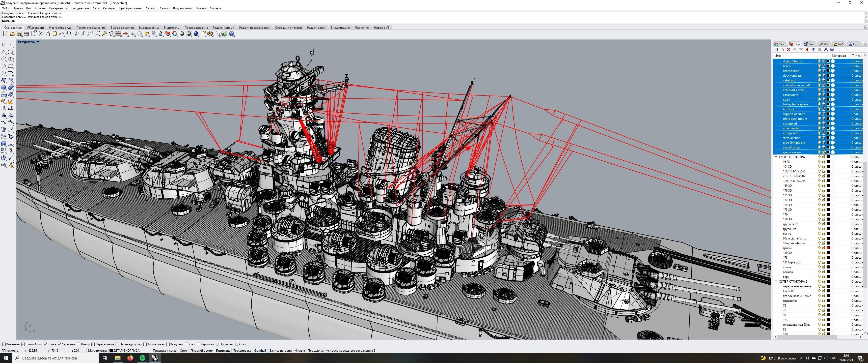Collapse the СУПЕР СТРУКТУРА layer group

click(776, 157)
